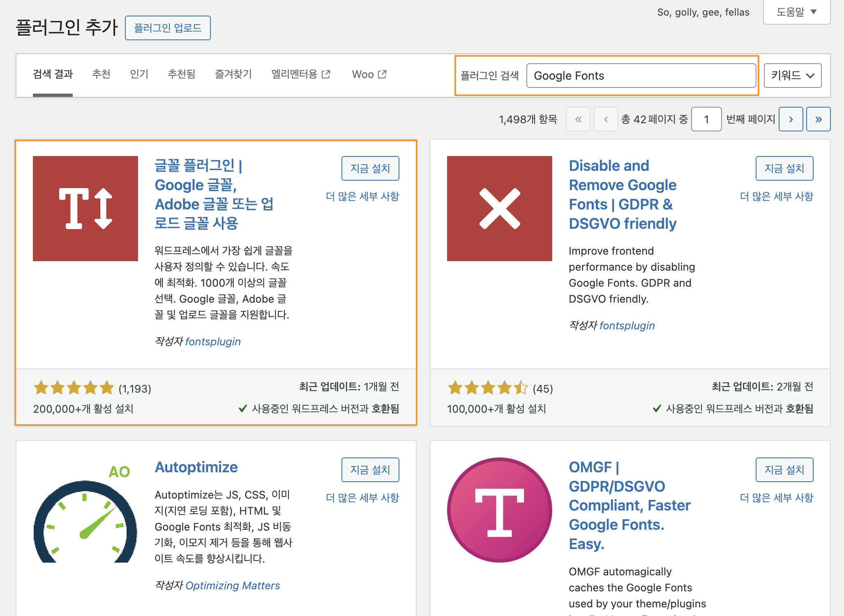The image size is (844, 616).
Task: Jump to last page double arrow
Action: point(818,119)
